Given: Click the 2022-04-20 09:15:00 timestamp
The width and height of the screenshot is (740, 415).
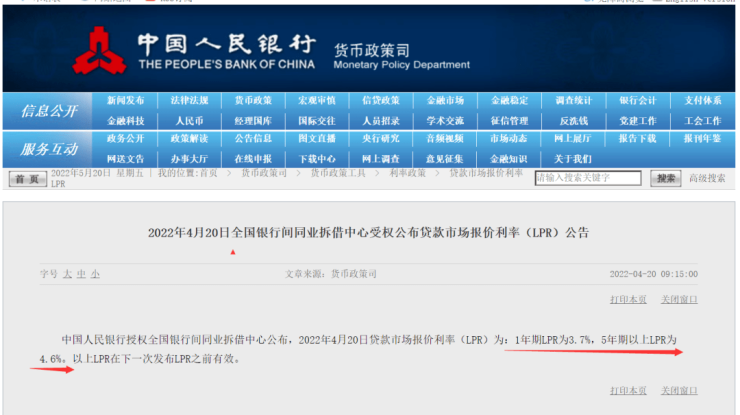Looking at the screenshot, I should pyautogui.click(x=654, y=274).
